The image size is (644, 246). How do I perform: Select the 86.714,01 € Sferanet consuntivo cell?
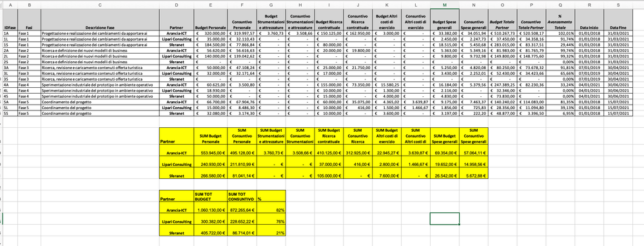click(242, 232)
